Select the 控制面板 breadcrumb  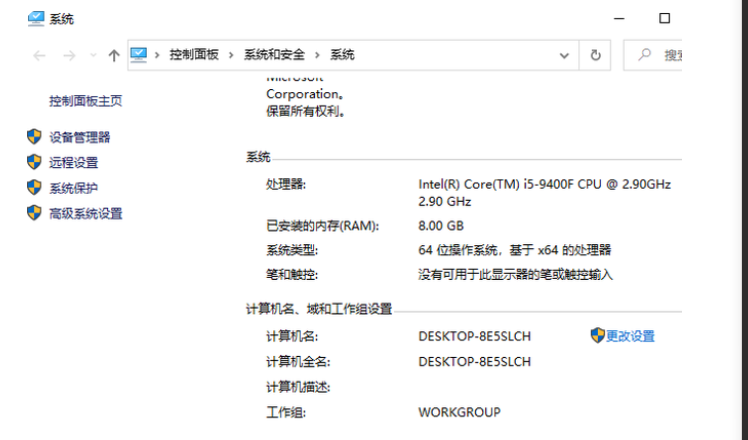[196, 55]
